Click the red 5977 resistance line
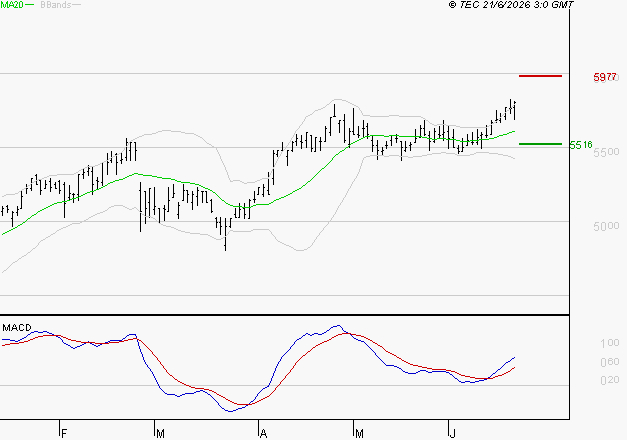Image resolution: width=627 pixels, height=440 pixels. coord(540,76)
